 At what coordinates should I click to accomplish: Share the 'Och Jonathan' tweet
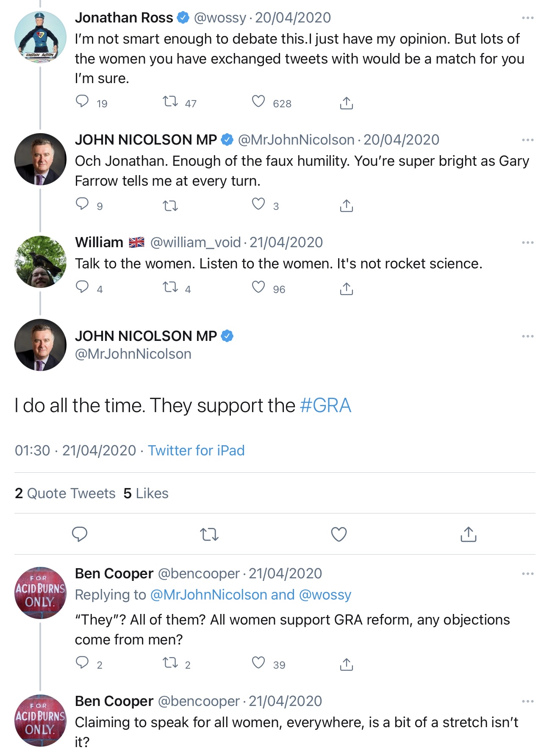point(346,206)
